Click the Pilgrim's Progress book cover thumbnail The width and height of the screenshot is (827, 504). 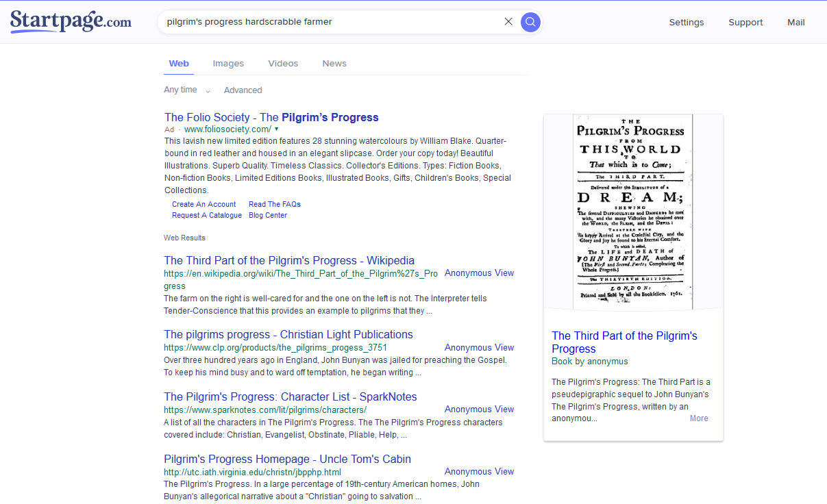tap(633, 212)
